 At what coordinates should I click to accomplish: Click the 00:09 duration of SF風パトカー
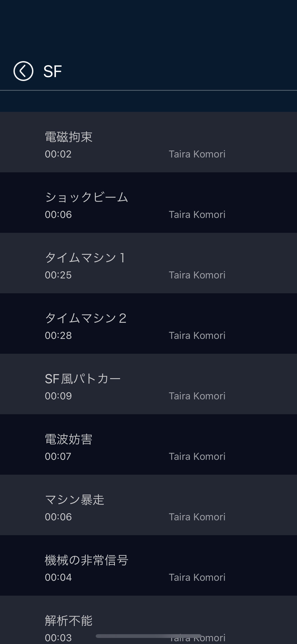[x=58, y=396]
